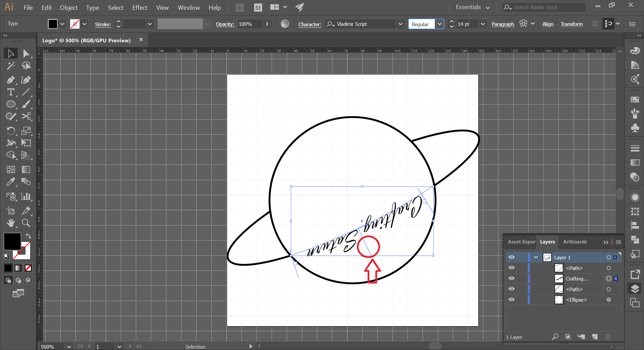The width and height of the screenshot is (644, 350).
Task: Open the Transform panel link
Action: pos(572,24)
